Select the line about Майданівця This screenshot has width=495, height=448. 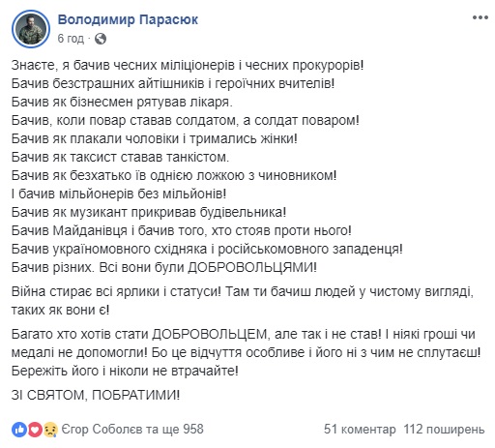click(182, 230)
